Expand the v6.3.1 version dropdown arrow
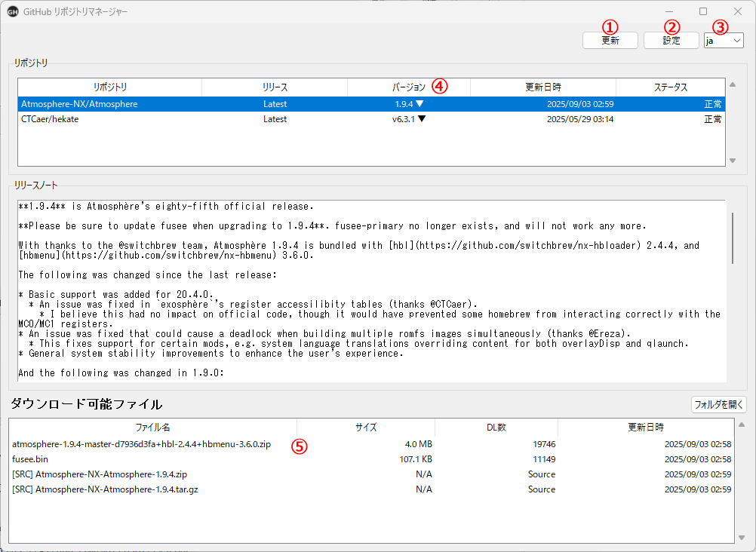756x552 pixels. [422, 118]
